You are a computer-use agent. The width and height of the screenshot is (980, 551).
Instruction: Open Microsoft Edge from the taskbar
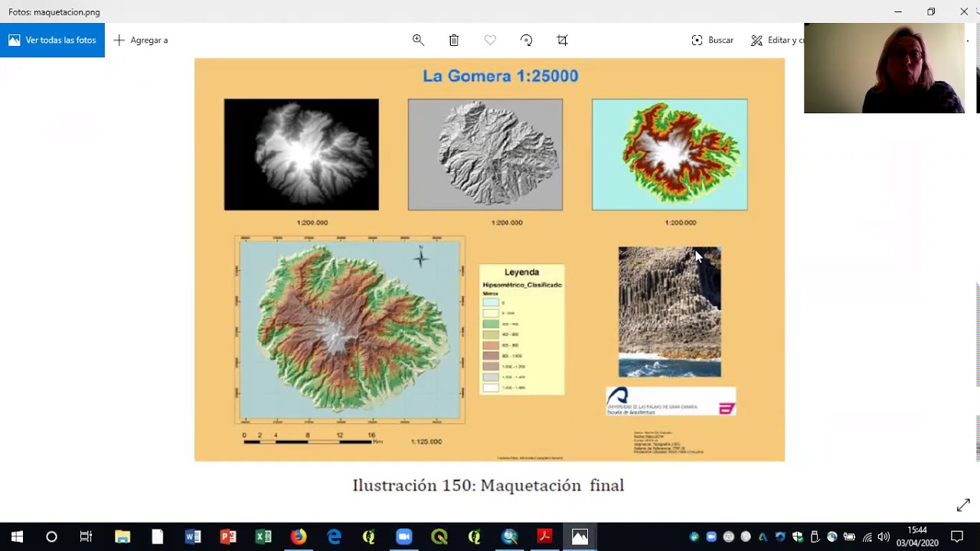click(x=334, y=536)
